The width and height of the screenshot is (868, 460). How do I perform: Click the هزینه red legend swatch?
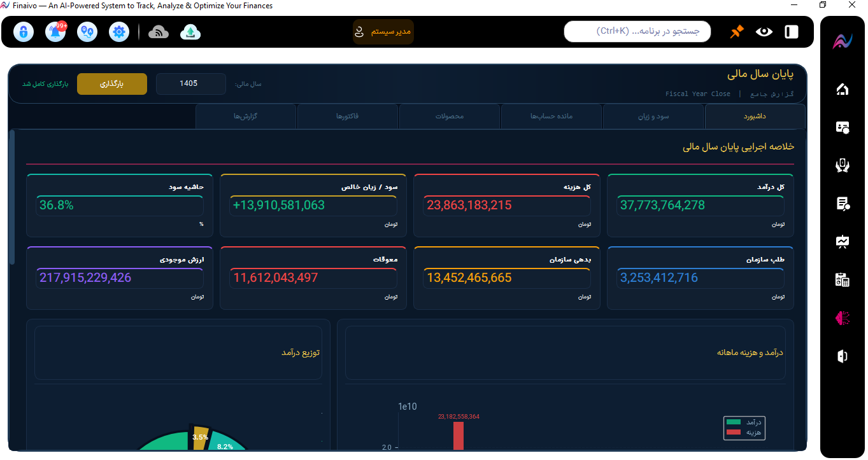tap(734, 432)
